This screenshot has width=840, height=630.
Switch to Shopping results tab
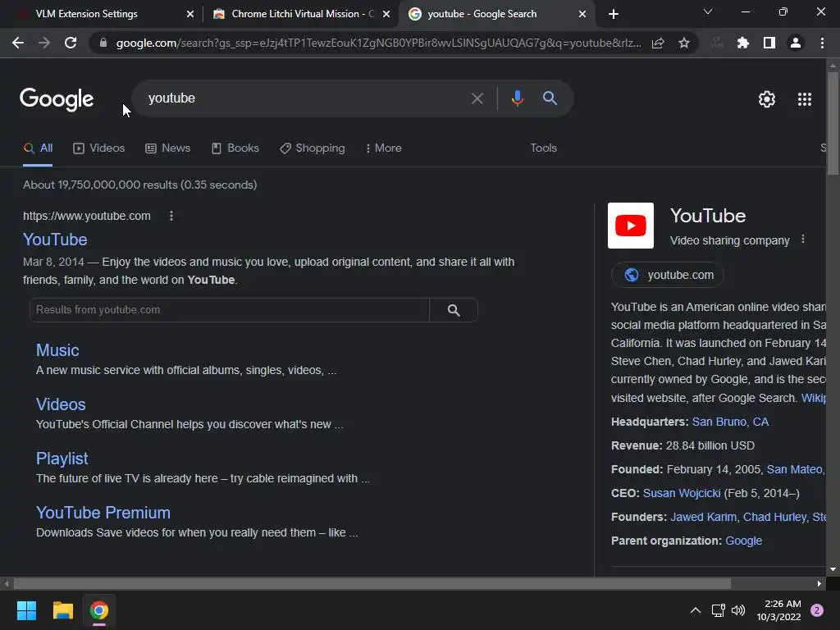point(313,148)
